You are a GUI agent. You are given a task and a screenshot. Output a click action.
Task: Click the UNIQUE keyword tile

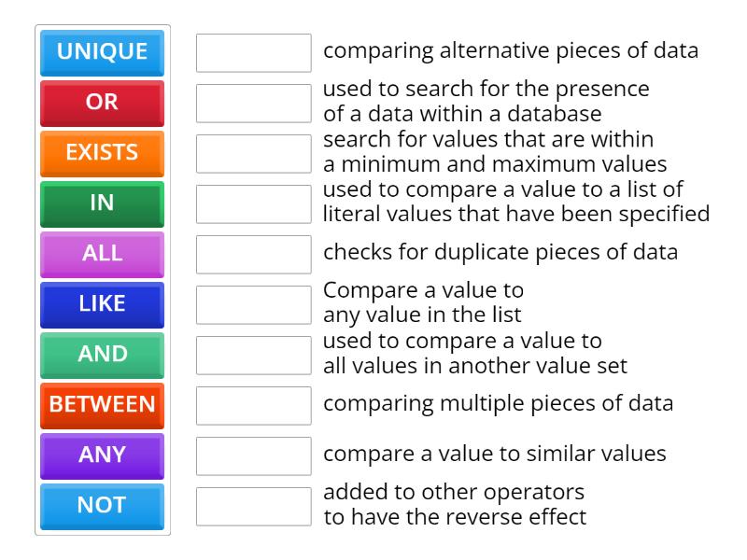(x=102, y=52)
